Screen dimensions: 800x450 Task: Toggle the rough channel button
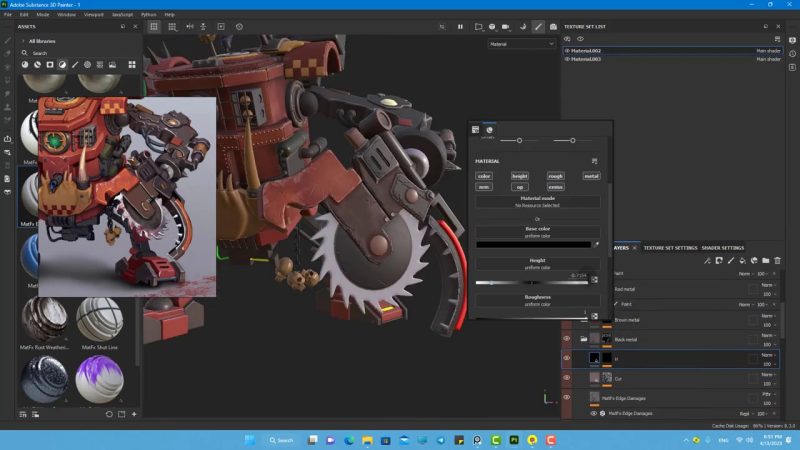point(555,176)
